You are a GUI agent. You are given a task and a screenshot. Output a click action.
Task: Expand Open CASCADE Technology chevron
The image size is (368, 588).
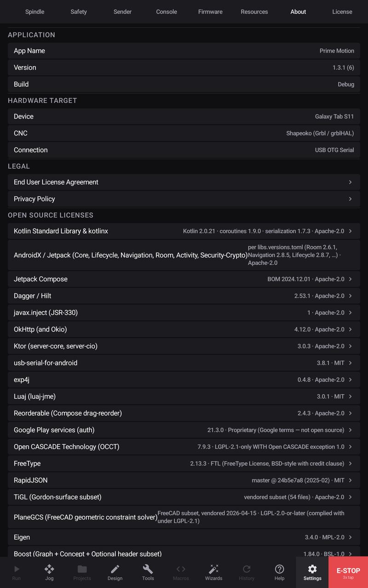[x=351, y=447]
